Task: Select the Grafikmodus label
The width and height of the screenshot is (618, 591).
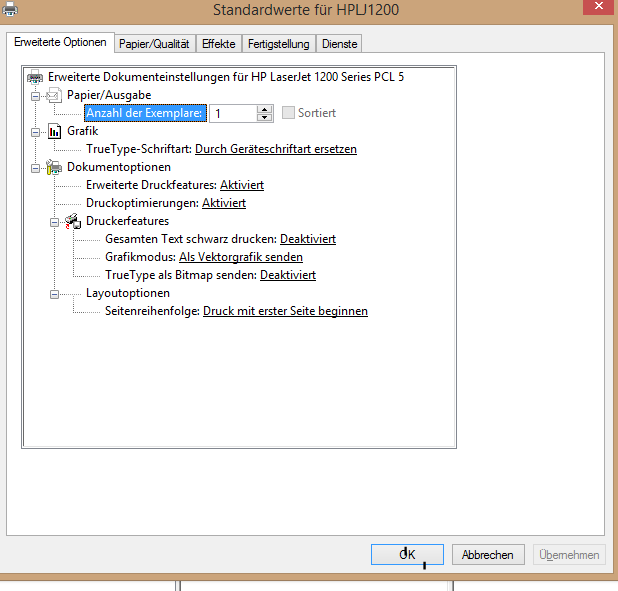Action: tap(140, 257)
